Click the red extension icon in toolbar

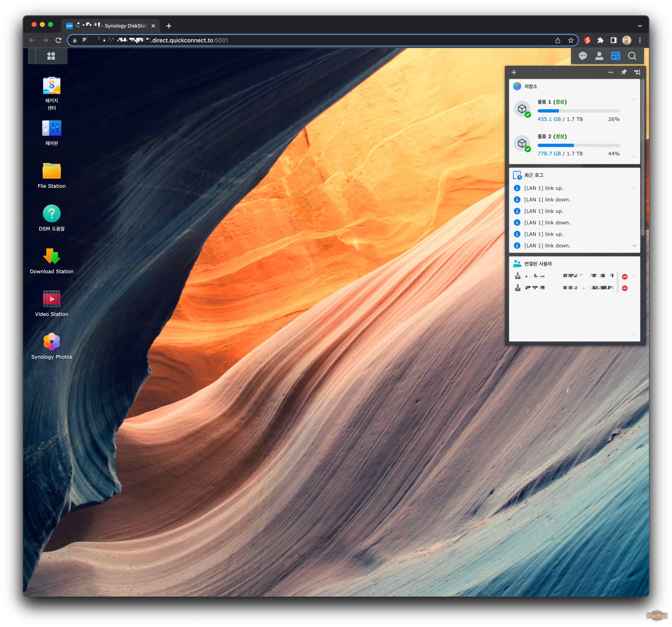tap(587, 40)
